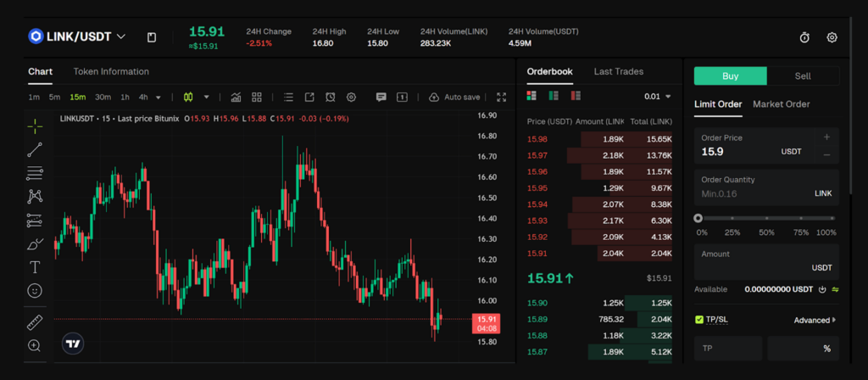868x380 pixels.
Task: Open the stopwatch icon in header
Action: (x=804, y=37)
